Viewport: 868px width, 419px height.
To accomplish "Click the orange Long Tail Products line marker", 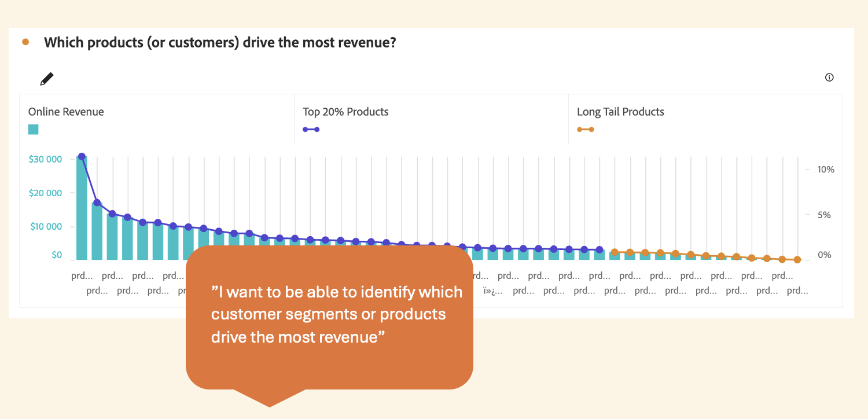I will point(585,130).
